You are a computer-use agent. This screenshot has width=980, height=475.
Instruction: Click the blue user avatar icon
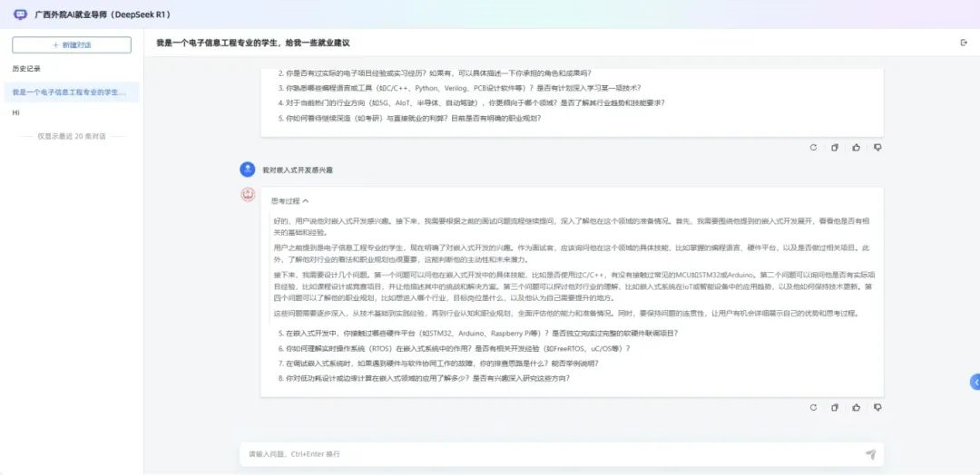(x=247, y=170)
